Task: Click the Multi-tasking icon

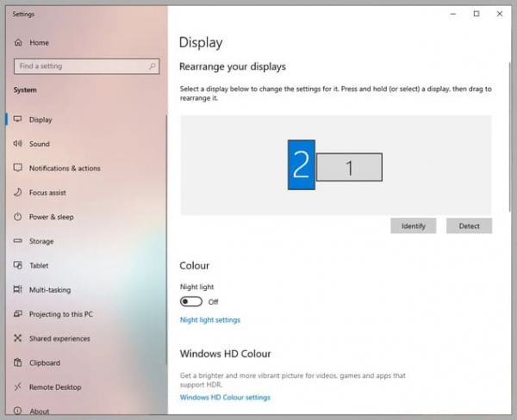Action: [x=18, y=289]
